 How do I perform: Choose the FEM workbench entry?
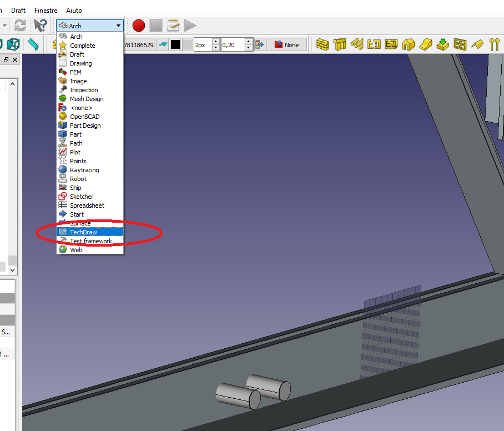(x=90, y=72)
